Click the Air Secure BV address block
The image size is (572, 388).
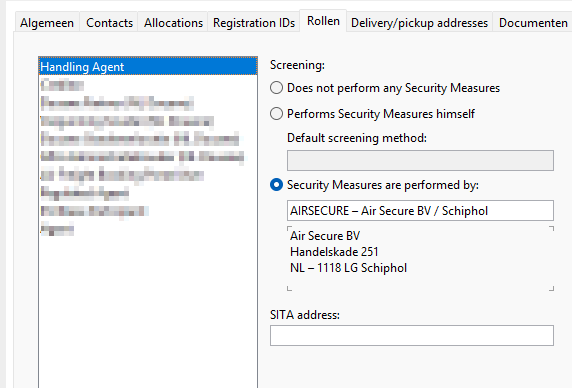(x=420, y=258)
